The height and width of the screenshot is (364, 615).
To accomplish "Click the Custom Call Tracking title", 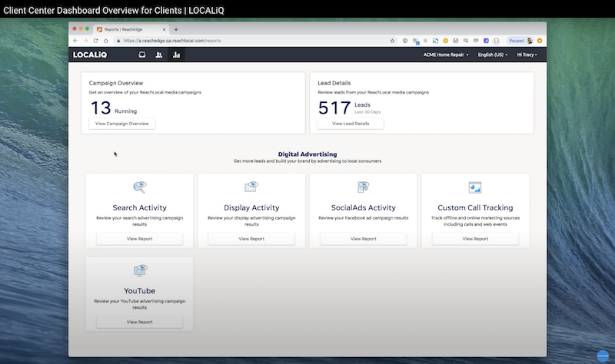I will click(475, 207).
